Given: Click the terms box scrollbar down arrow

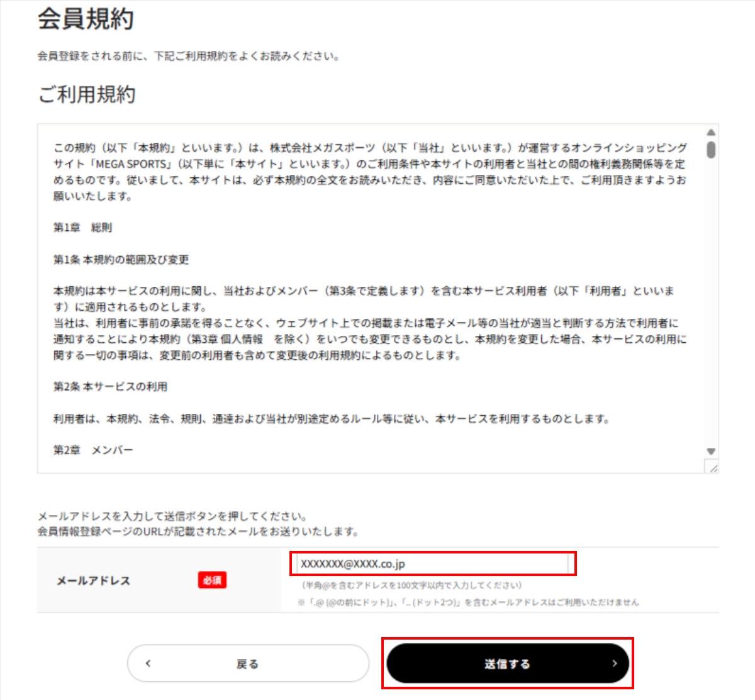Looking at the screenshot, I should point(711,452).
